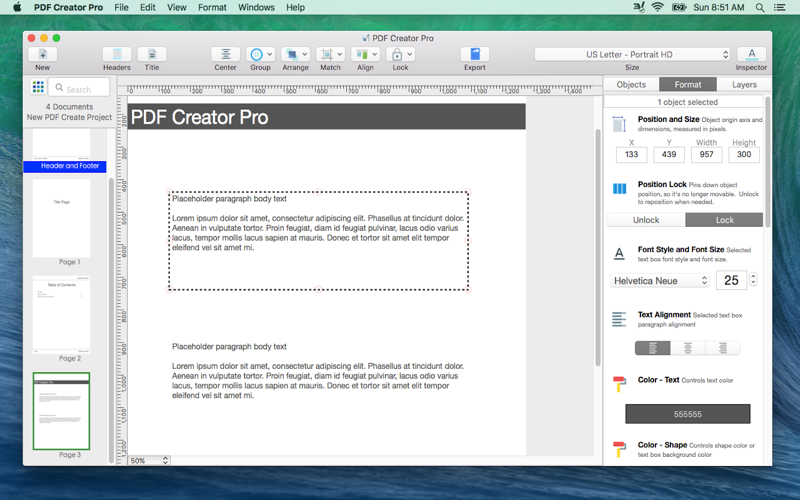
Task: Expand the Match dropdown arrow
Action: (340, 54)
